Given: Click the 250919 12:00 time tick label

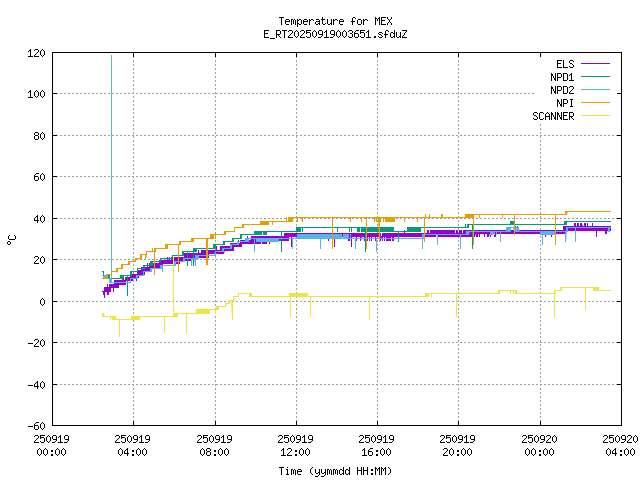Looking at the screenshot, I should pos(295,444).
